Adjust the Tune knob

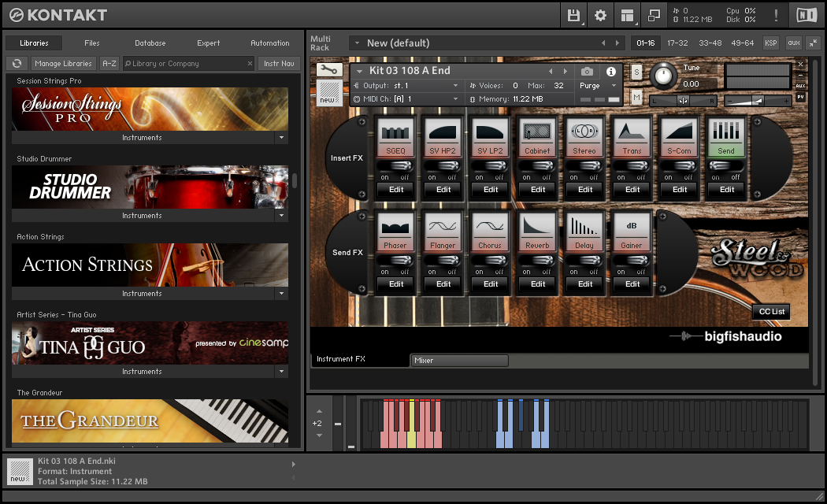(664, 76)
